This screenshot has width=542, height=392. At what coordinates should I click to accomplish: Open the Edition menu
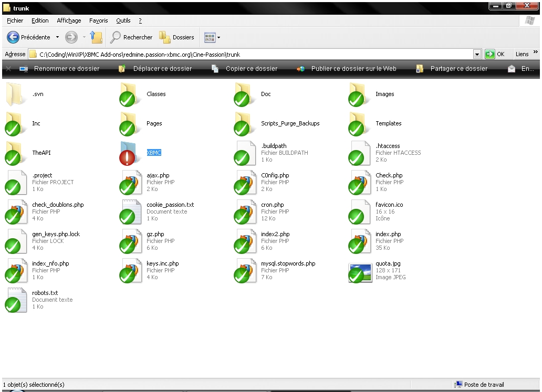[x=40, y=20]
